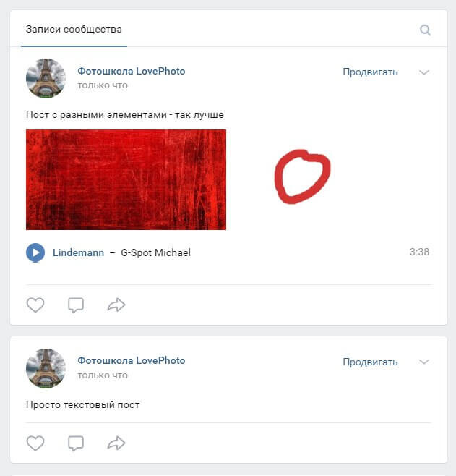This screenshot has height=476, width=456.
Task: Open the red textured image attachment
Action: pos(126,179)
